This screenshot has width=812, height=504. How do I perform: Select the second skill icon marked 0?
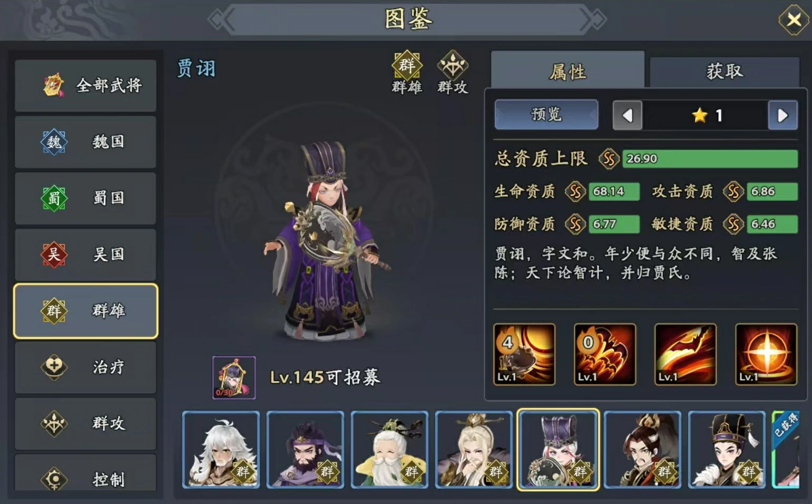click(x=604, y=354)
